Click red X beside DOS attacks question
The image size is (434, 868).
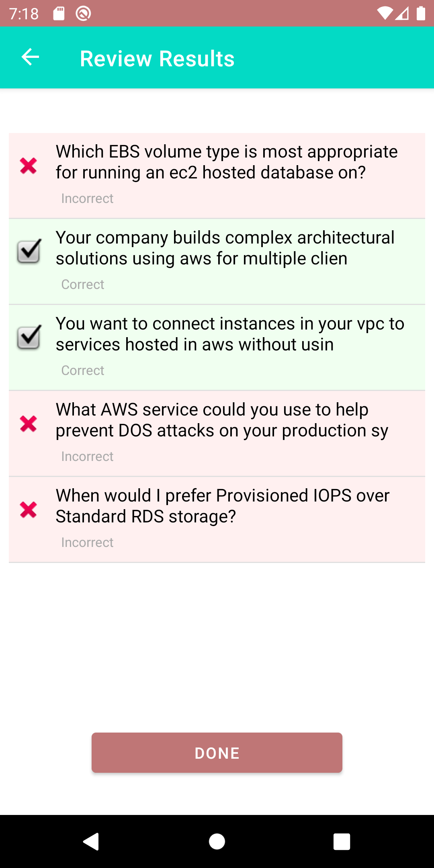coord(29,424)
